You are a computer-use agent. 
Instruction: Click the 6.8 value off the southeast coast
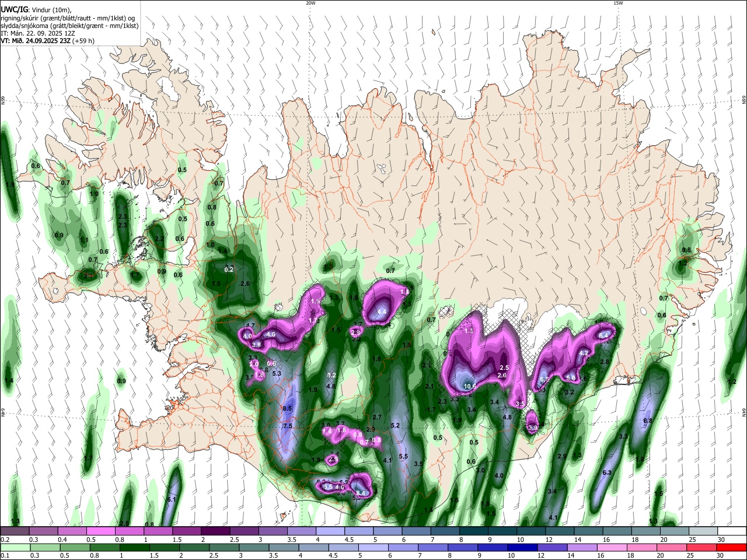click(x=647, y=421)
